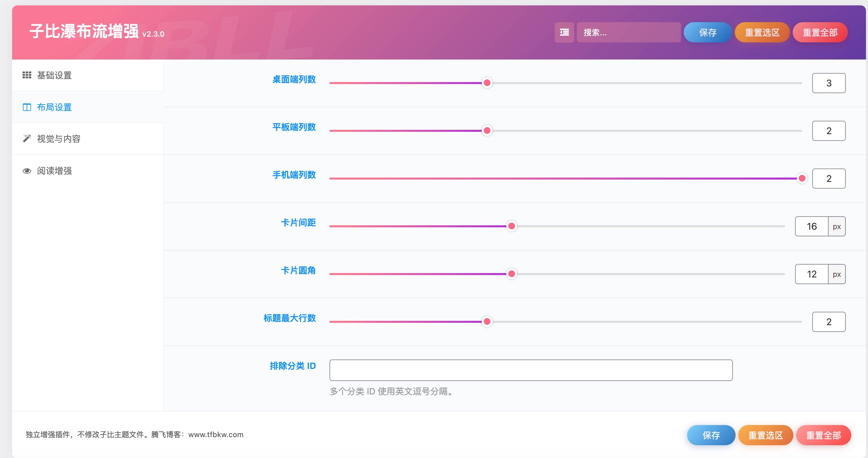Click the header 重置选区 button
Screen dimensions: 868x458
pyautogui.click(x=762, y=32)
